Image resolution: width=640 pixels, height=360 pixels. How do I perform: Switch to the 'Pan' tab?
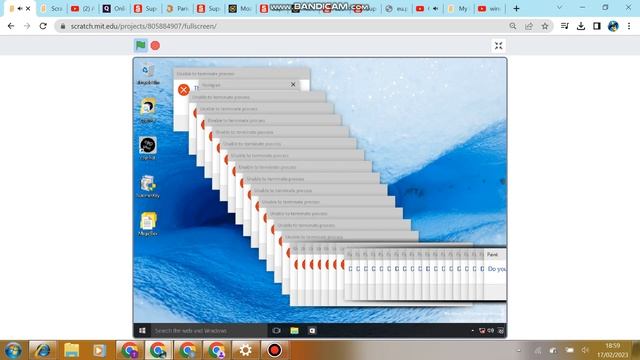click(x=177, y=9)
